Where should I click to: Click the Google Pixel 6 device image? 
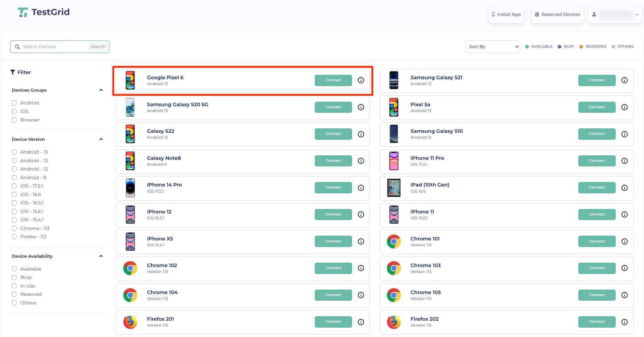(130, 80)
